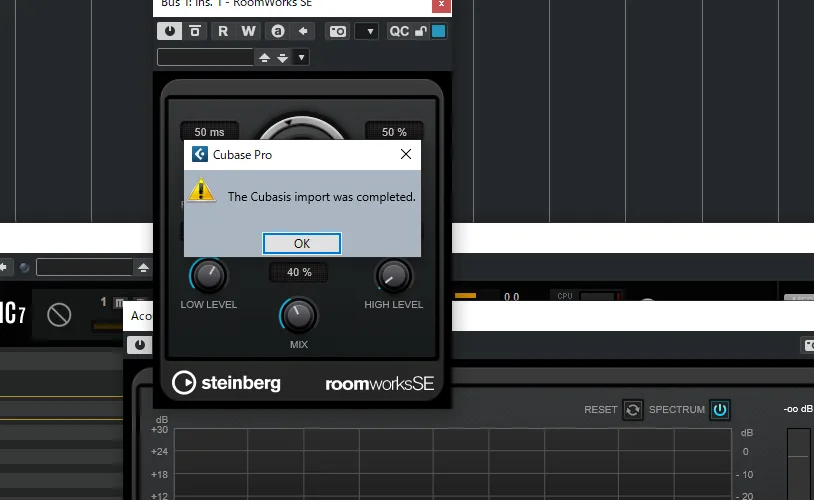The image size is (814, 500).
Task: Click preset field in left background plugin window
Action: [84, 267]
